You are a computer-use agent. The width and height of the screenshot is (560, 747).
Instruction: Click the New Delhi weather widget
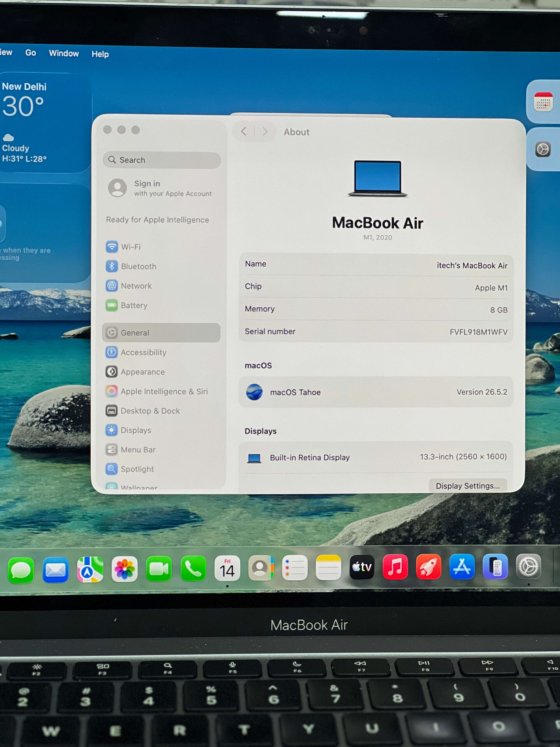click(x=45, y=123)
